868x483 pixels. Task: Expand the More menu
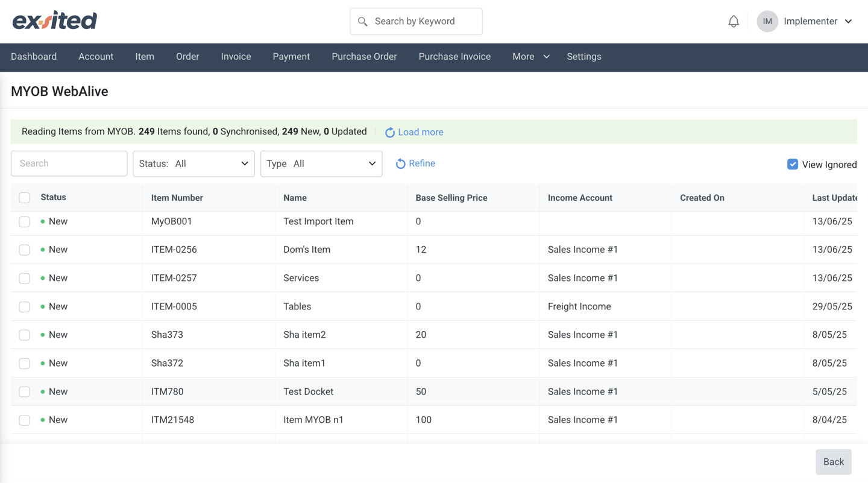click(x=530, y=57)
